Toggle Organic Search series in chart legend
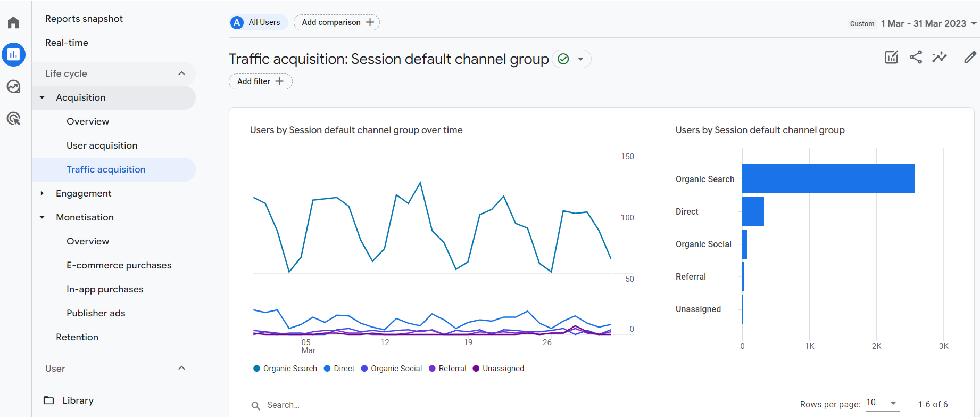980x417 pixels. pos(285,369)
